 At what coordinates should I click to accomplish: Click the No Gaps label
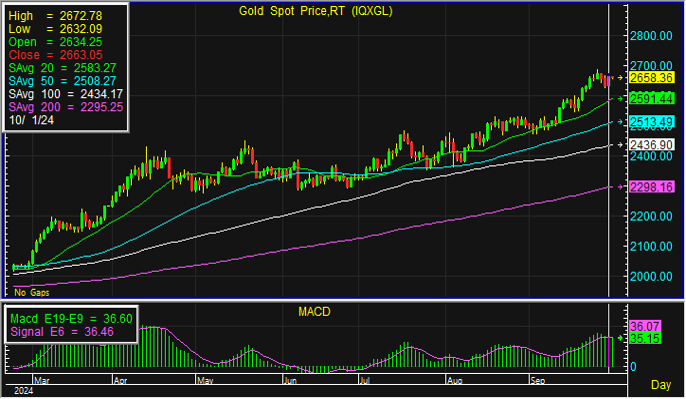(x=32, y=292)
